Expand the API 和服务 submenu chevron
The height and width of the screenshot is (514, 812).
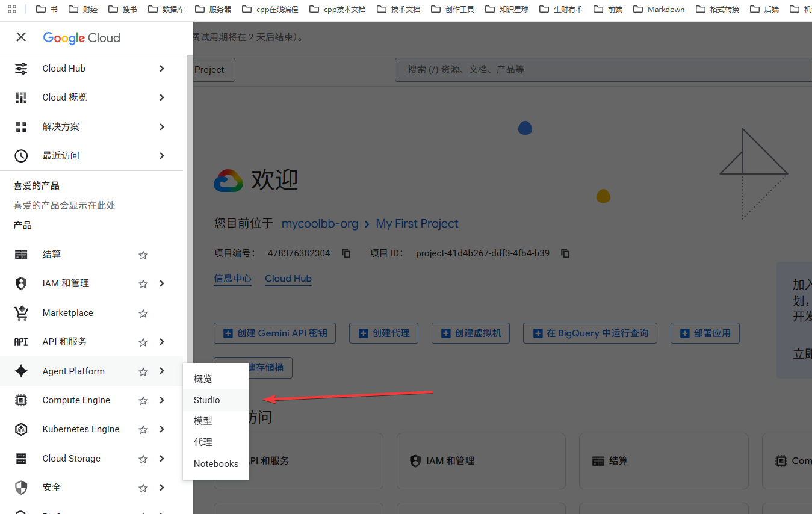coord(161,342)
